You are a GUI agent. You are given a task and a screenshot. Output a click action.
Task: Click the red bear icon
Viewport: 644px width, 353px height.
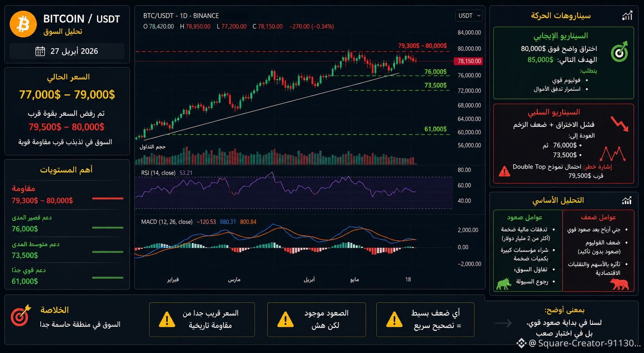(619, 284)
